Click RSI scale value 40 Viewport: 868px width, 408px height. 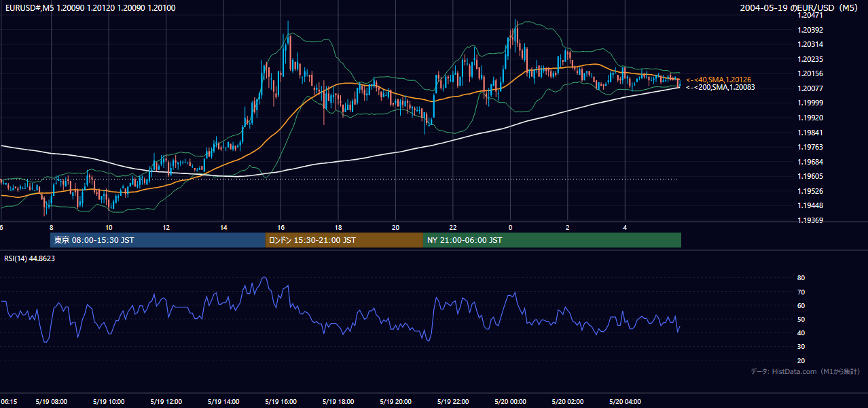coord(801,333)
